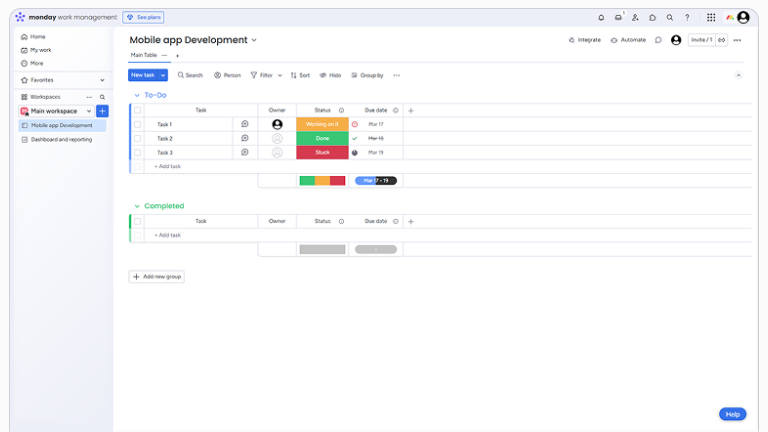The height and width of the screenshot is (432, 768).
Task: Open the help question mark icon
Action: [687, 18]
